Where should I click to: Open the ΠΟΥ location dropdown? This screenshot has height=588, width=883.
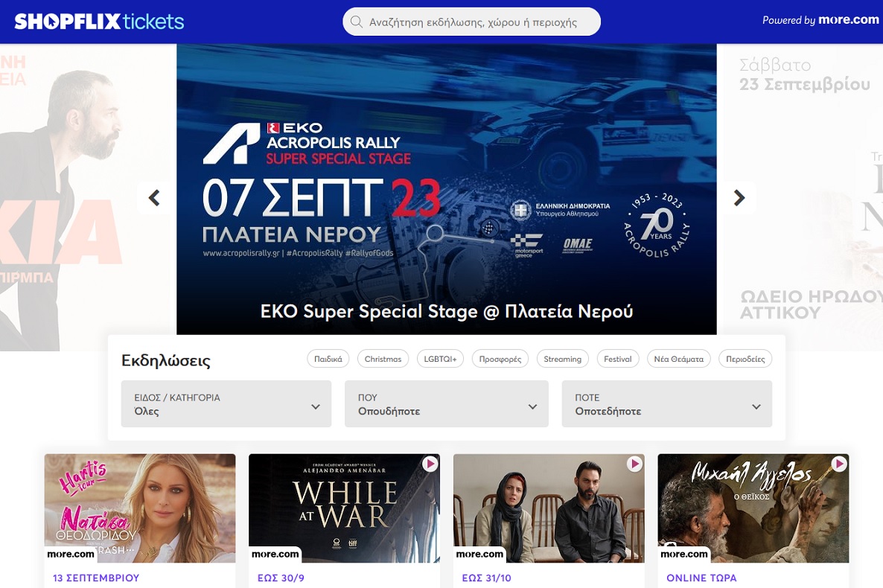[x=447, y=404]
